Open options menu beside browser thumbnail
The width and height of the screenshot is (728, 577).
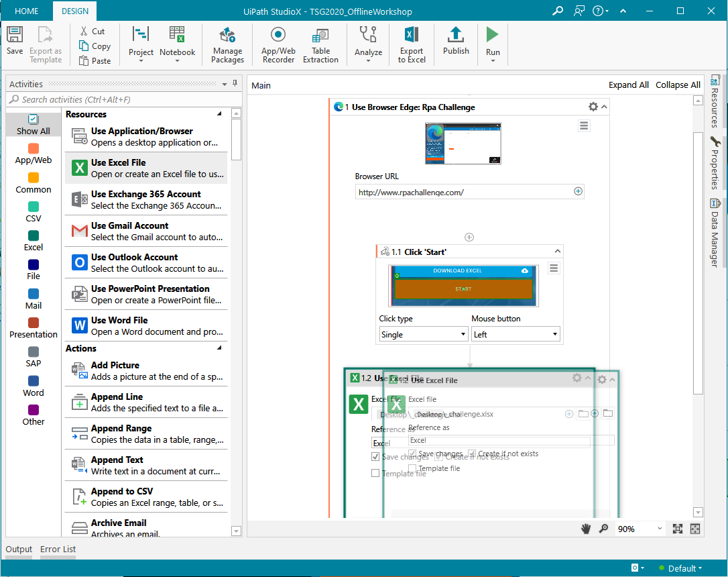point(584,125)
